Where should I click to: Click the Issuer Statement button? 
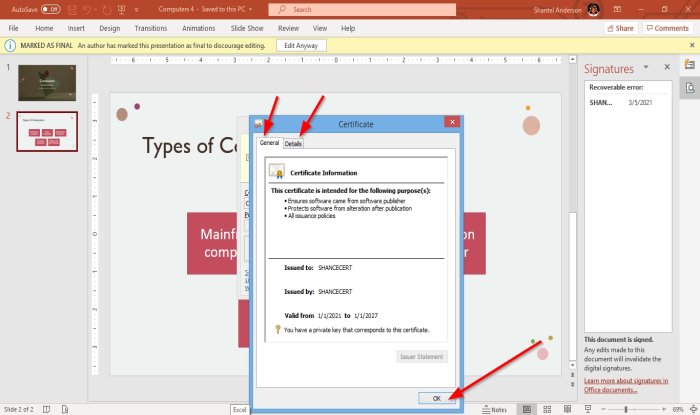coord(421,357)
